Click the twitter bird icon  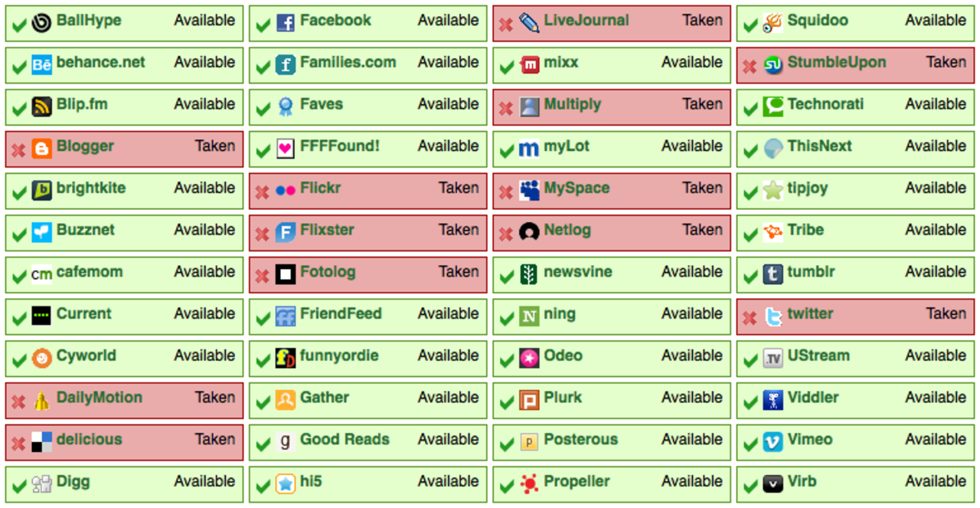[x=773, y=316]
